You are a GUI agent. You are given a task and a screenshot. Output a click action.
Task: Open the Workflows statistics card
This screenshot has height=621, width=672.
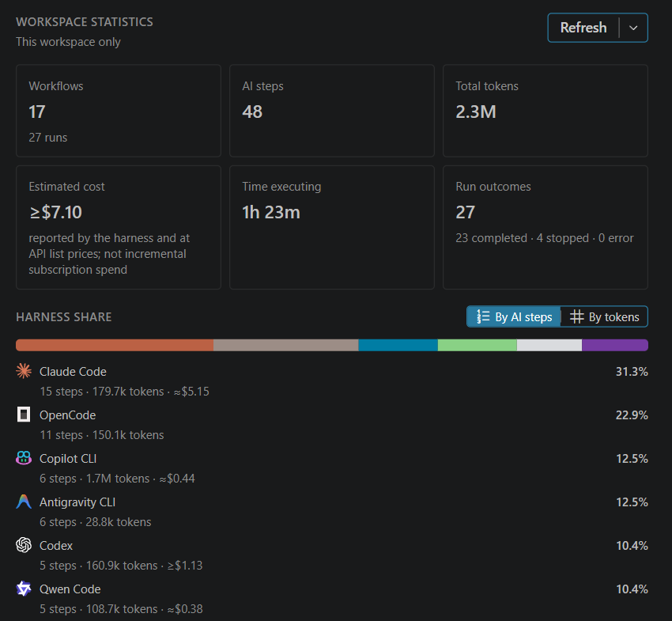[x=119, y=111]
